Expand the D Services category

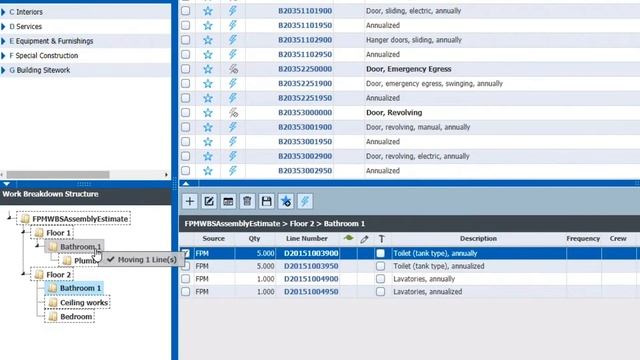[3, 27]
